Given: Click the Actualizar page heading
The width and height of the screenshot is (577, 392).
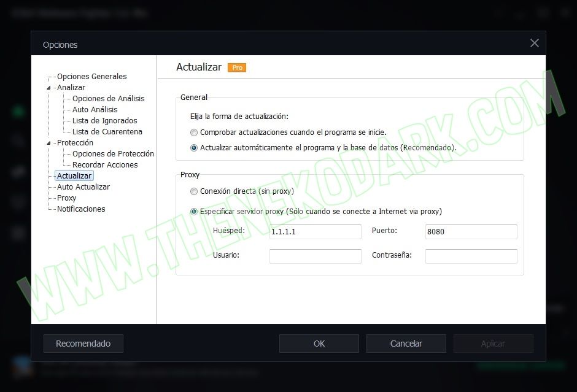Looking at the screenshot, I should coord(199,67).
